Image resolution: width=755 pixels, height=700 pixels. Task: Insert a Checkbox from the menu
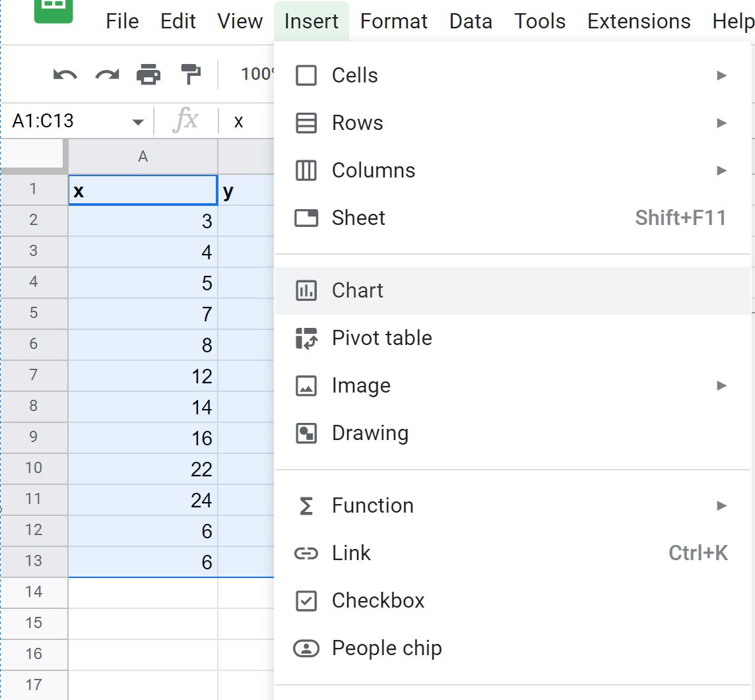tap(377, 600)
